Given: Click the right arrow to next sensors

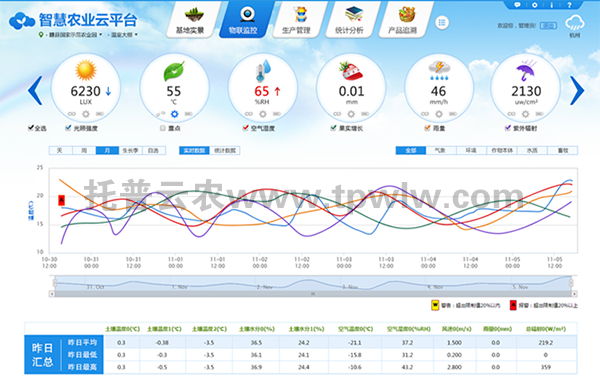Looking at the screenshot, I should pyautogui.click(x=577, y=91).
